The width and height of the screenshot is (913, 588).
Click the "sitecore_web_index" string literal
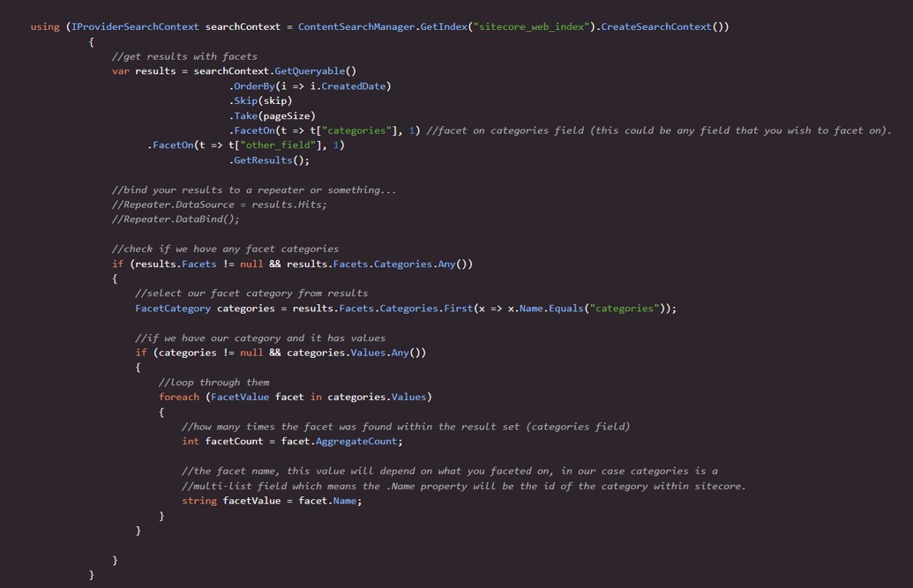(531, 26)
